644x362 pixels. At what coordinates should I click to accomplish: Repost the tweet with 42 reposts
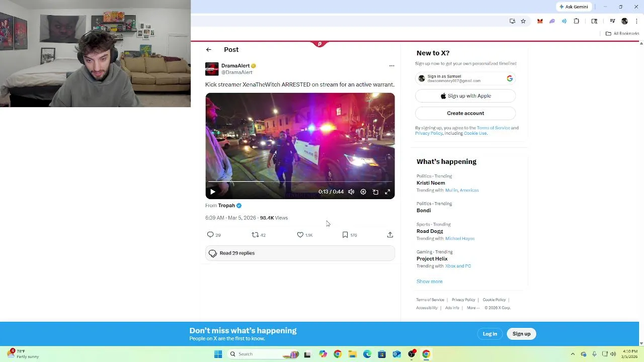pos(259,235)
